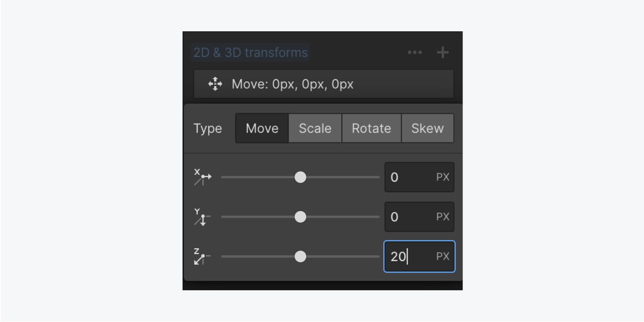Viewport: 644px width, 322px height.
Task: Select the Scale transform type
Action: pos(315,128)
